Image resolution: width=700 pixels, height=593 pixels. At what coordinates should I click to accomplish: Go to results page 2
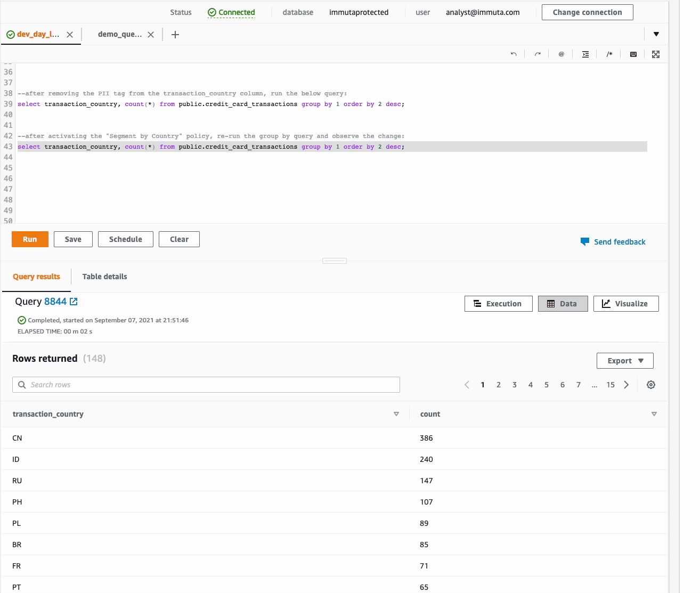pos(499,385)
